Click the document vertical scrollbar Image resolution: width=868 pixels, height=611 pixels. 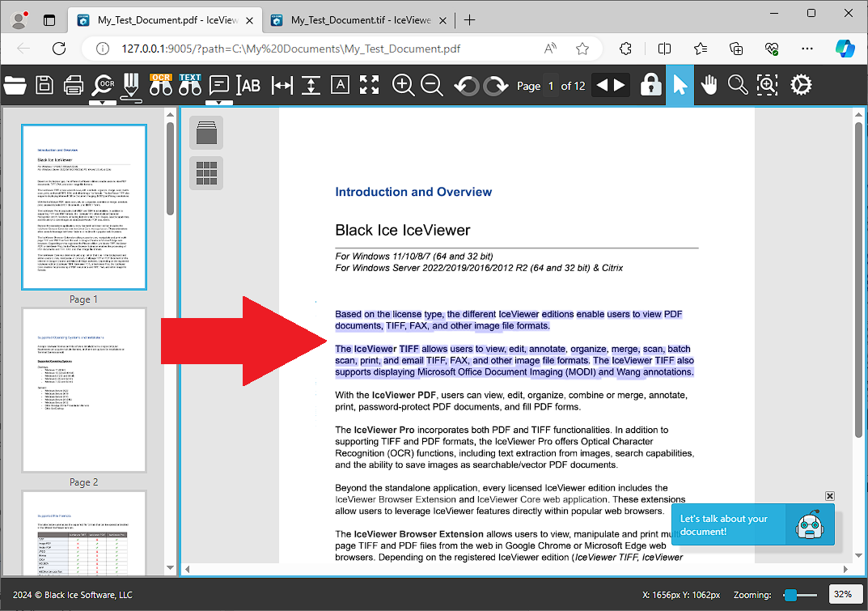coord(858,280)
